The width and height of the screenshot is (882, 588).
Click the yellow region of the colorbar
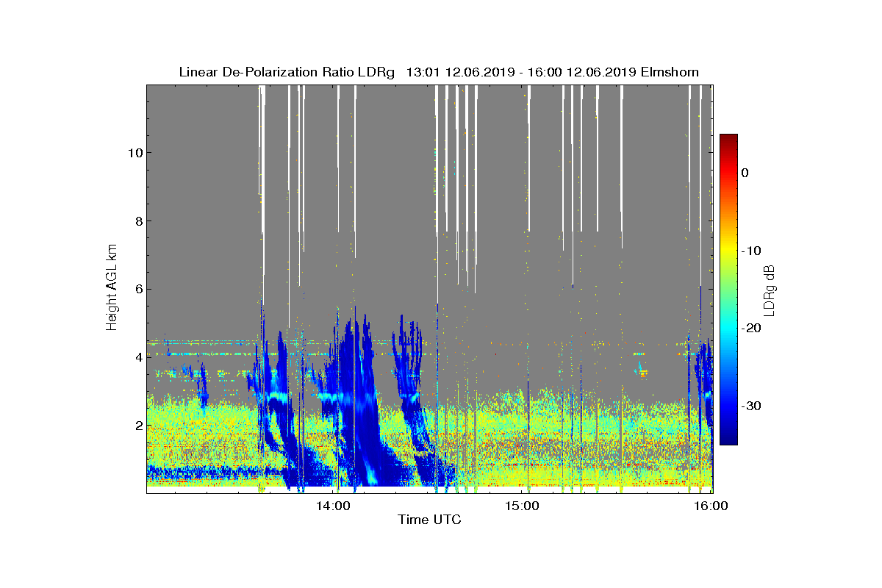[728, 251]
